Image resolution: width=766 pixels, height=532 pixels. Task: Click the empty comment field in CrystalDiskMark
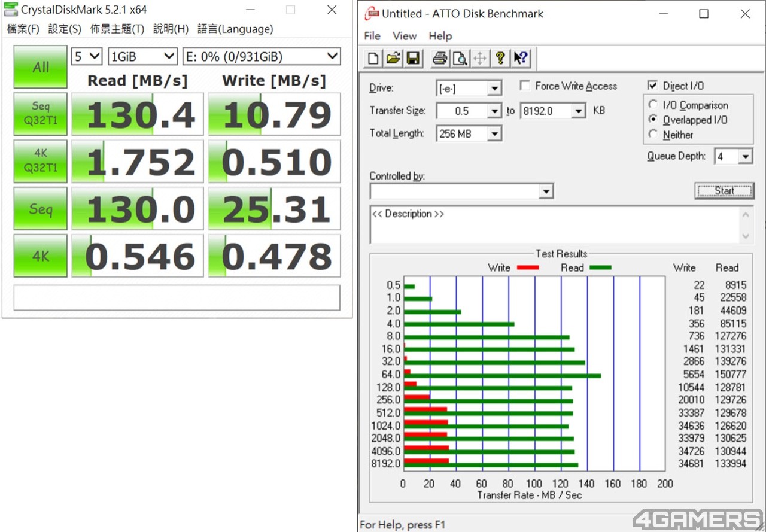[177, 297]
